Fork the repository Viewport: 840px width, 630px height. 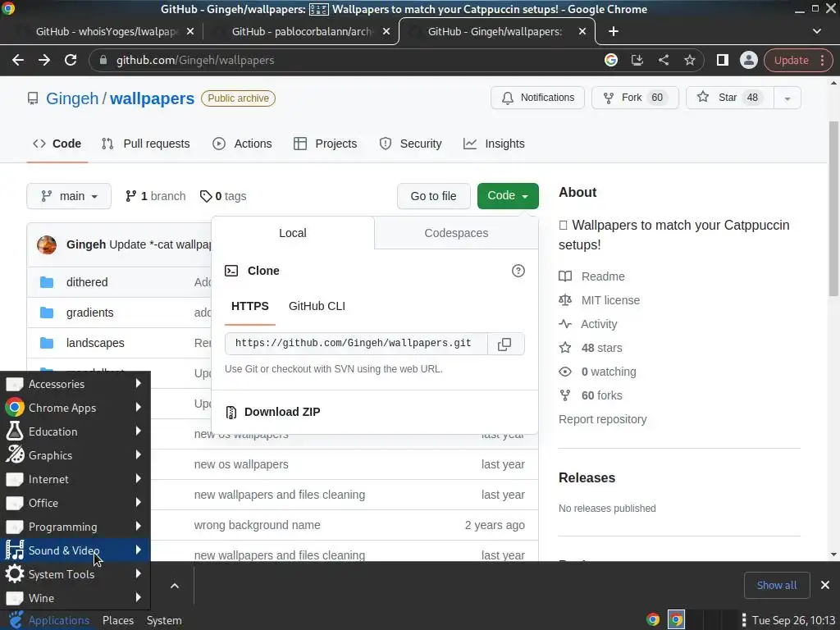pyautogui.click(x=635, y=98)
